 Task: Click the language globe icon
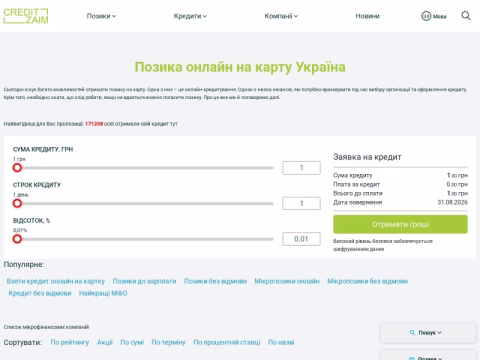point(426,16)
